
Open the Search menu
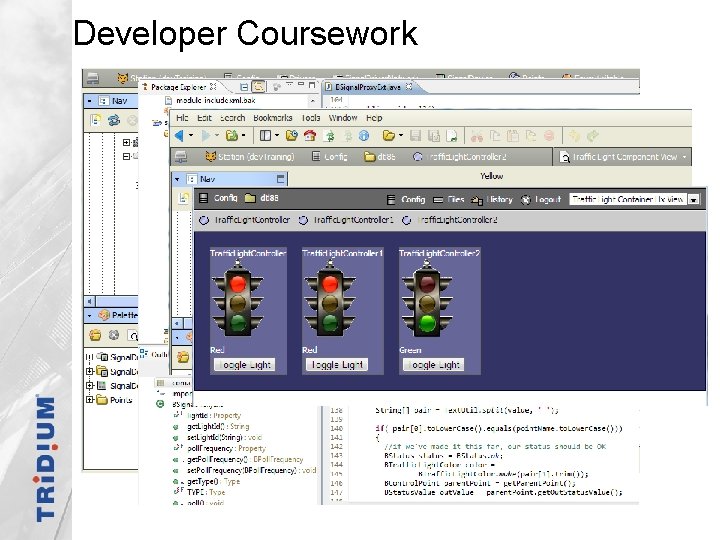click(232, 118)
